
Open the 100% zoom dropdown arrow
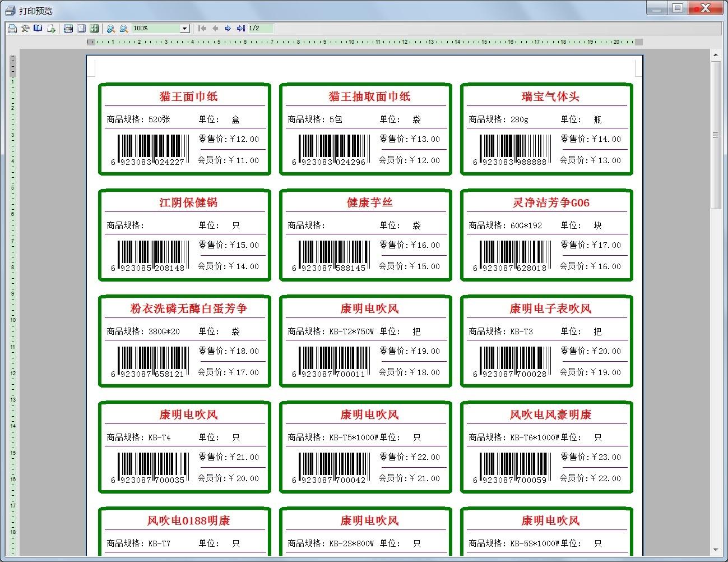184,28
